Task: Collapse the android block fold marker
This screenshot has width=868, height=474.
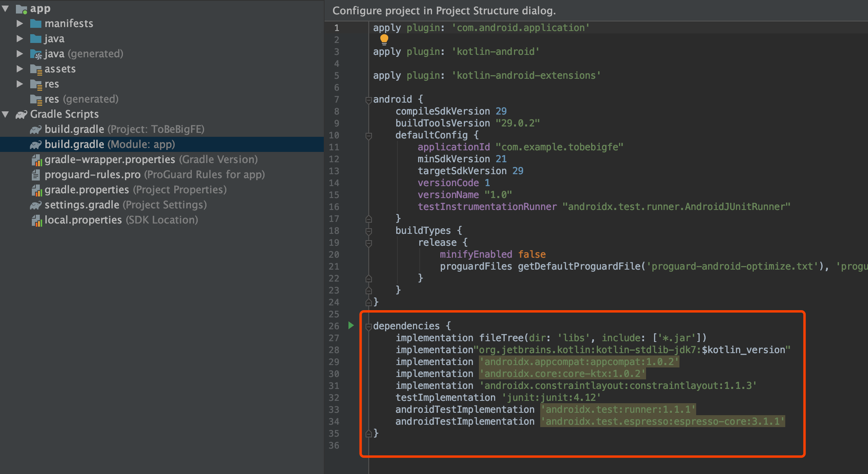Action: tap(368, 100)
